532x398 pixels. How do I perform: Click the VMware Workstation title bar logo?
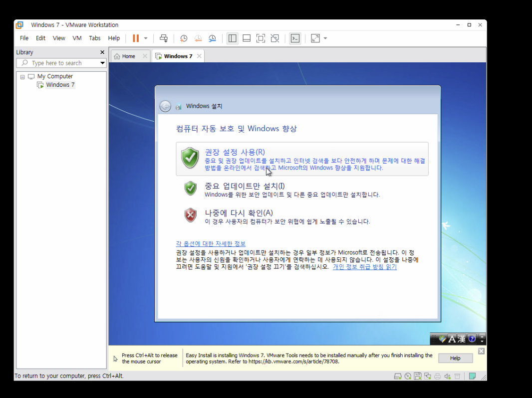(x=19, y=25)
